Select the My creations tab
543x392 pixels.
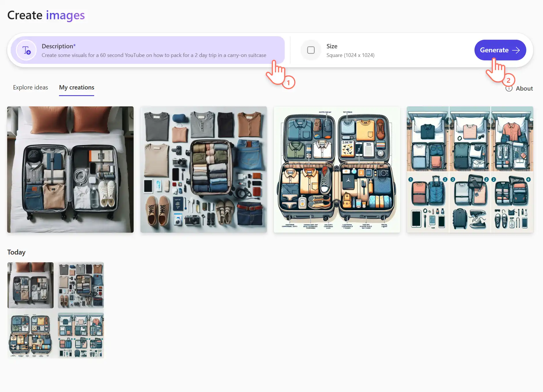coord(77,87)
